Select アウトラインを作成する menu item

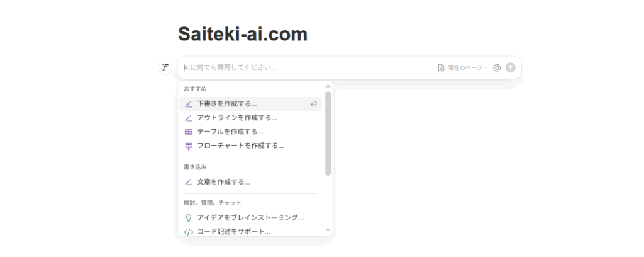(x=250, y=118)
